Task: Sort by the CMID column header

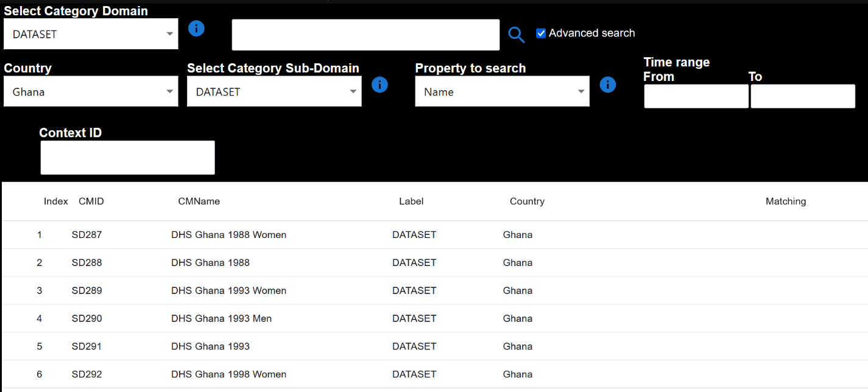Action: (91, 201)
